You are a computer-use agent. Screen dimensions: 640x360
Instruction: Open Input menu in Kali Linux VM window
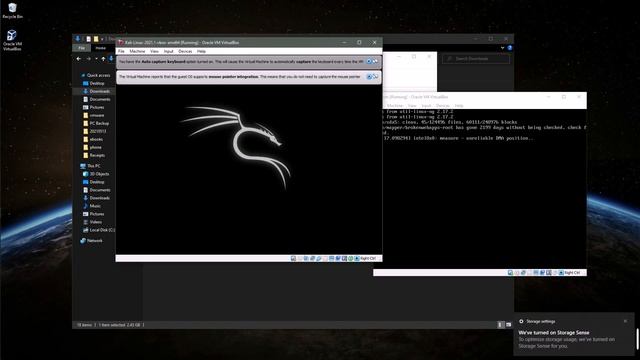click(169, 51)
